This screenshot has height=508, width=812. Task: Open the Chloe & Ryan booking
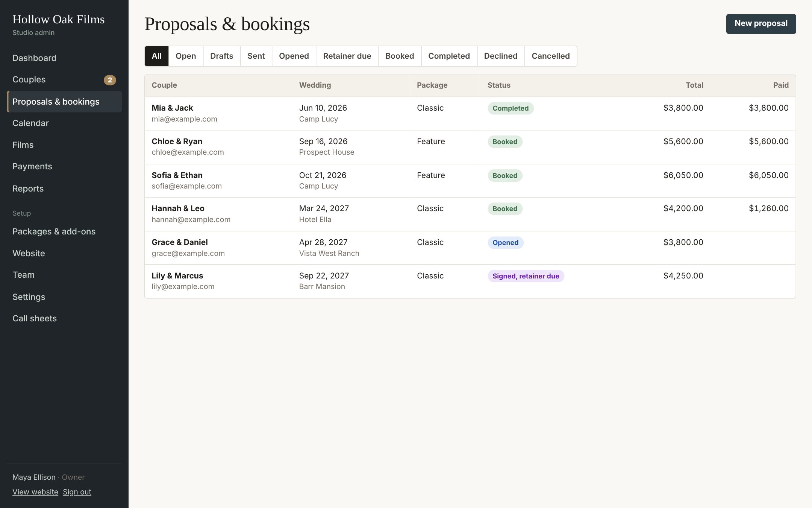[470, 147]
